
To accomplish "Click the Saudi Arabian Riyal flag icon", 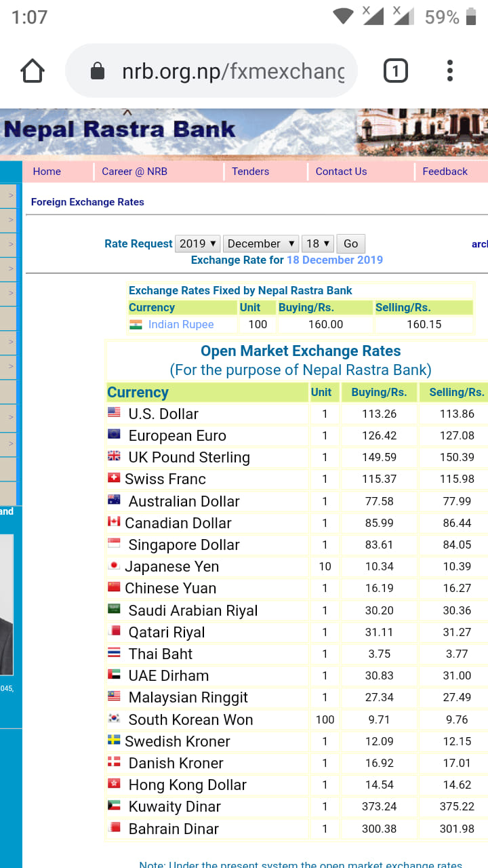I will click(x=114, y=609).
